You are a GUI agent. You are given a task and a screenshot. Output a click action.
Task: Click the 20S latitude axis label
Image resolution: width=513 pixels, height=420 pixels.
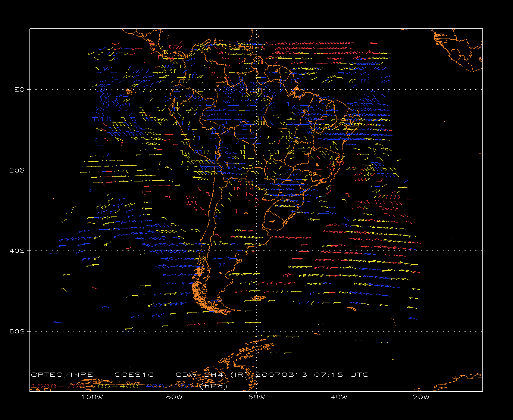pos(16,170)
